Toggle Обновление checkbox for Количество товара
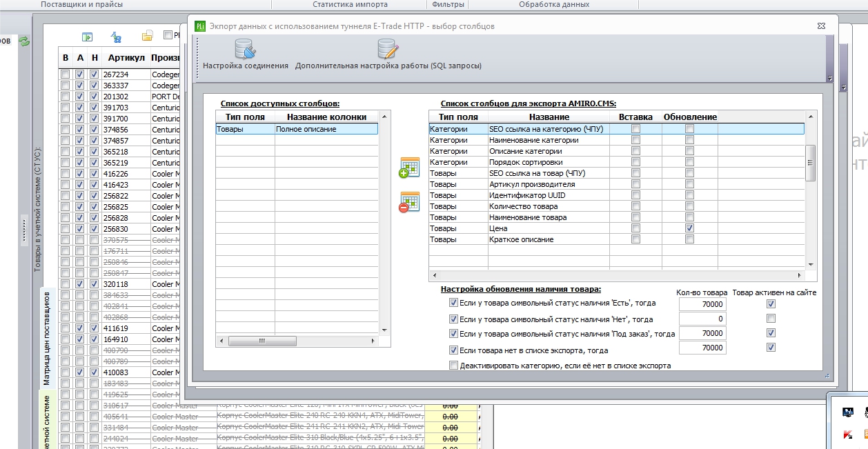This screenshot has width=868, height=449. click(689, 206)
